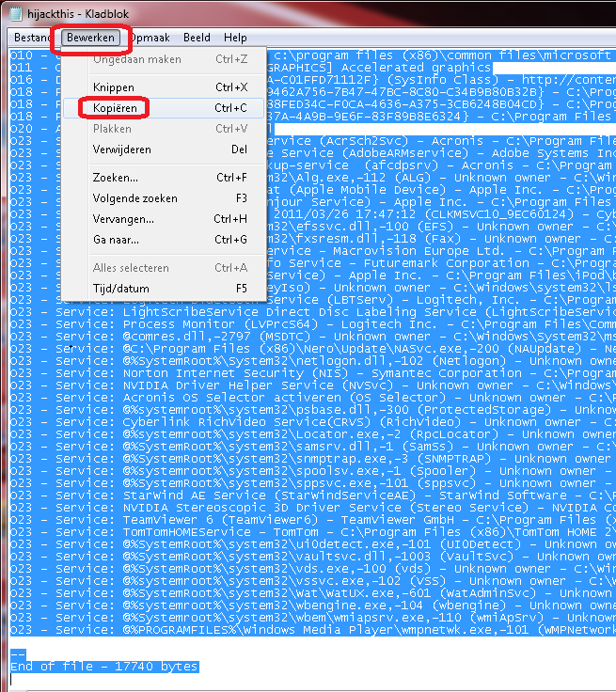Click the Norton Internet Security (NIS) line

pyautogui.click(x=312, y=373)
